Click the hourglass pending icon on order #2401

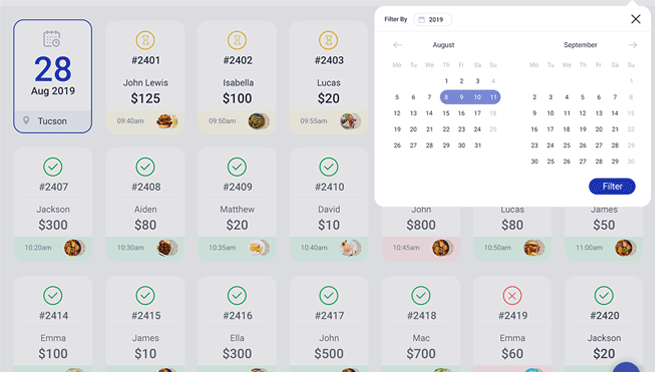pyautogui.click(x=145, y=40)
